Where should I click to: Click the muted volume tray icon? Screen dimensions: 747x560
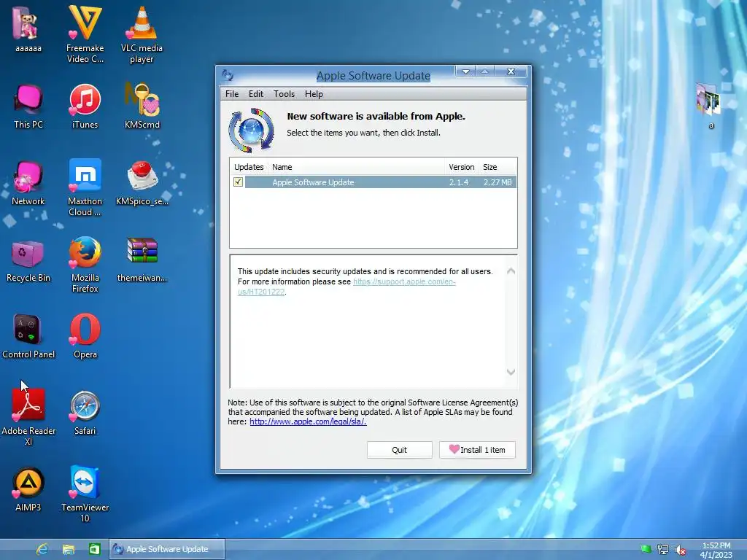[681, 550]
